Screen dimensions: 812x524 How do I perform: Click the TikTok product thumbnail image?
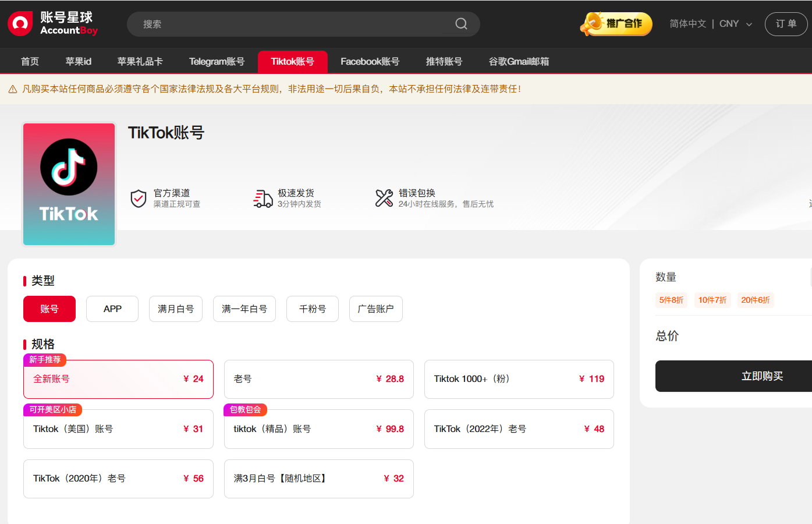pos(69,184)
